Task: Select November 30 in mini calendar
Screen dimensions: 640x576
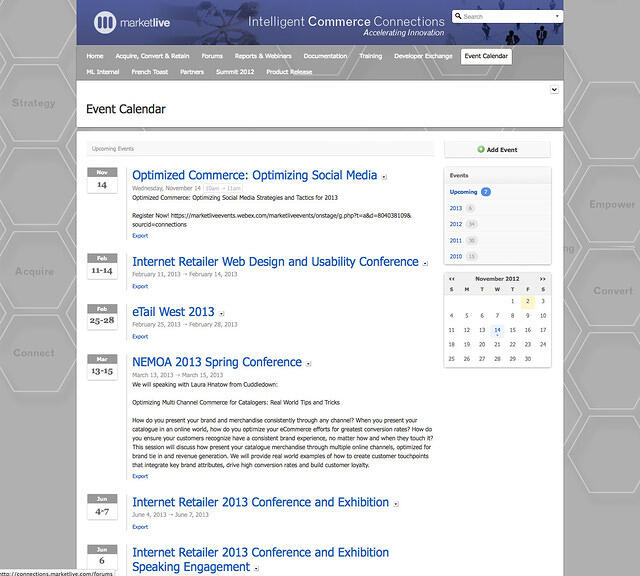Action: [528, 359]
